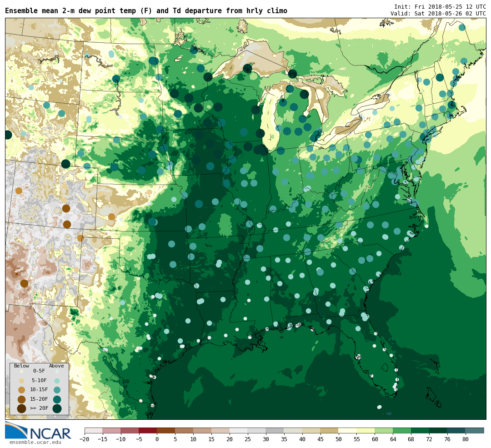Click the Valid: Sat 2018-05-26 02 UTC text

(438, 14)
